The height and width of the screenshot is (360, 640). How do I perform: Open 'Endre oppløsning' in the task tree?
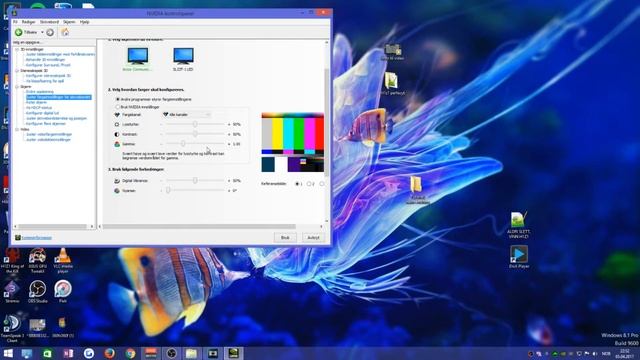pos(40,92)
